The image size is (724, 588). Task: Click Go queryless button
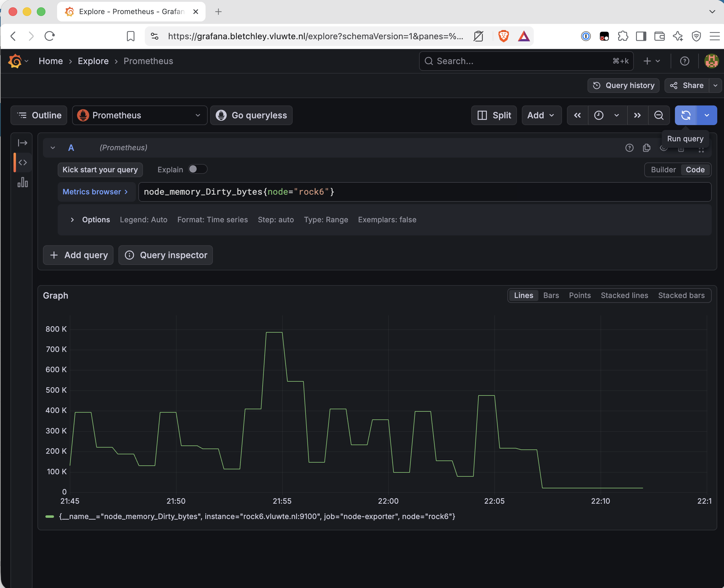(x=251, y=115)
